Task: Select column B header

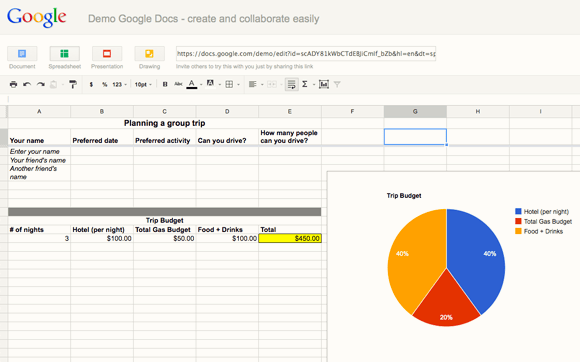Action: [102, 111]
